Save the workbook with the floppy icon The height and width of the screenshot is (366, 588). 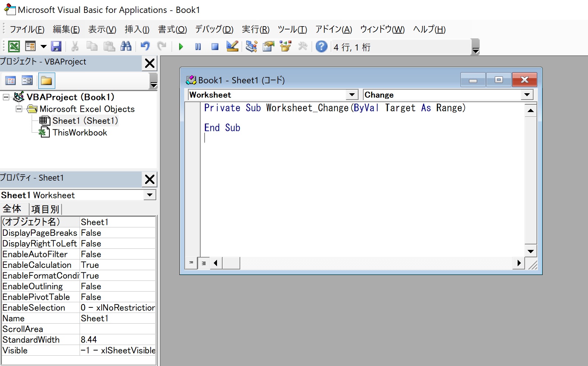[56, 46]
